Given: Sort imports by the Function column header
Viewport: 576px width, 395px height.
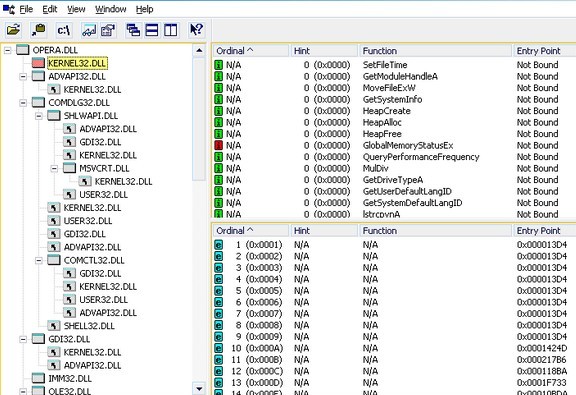Looking at the screenshot, I should click(x=435, y=51).
